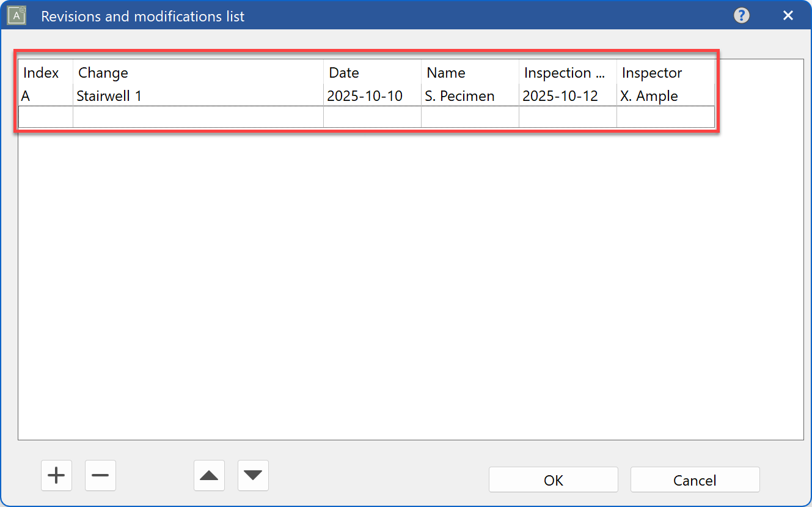Close the Revisions and modifications dialog

(788, 15)
